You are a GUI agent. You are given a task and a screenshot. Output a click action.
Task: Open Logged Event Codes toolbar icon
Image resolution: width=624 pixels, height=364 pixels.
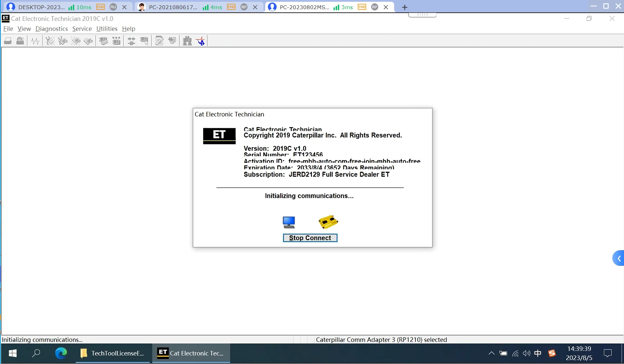click(x=88, y=41)
